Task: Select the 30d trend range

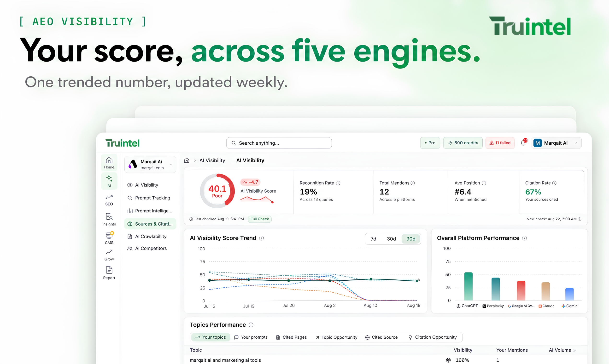Action: [x=392, y=239]
